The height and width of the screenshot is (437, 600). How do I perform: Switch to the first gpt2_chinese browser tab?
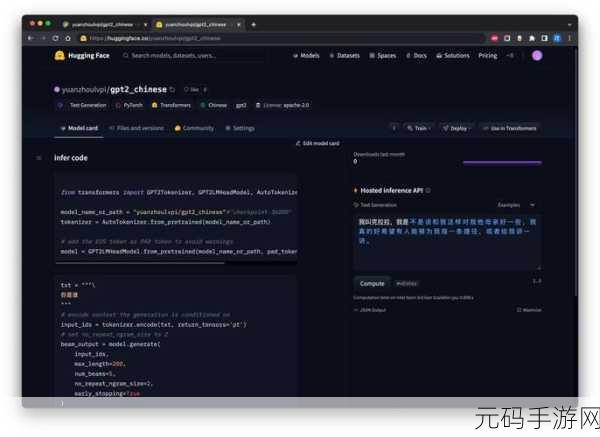103,24
